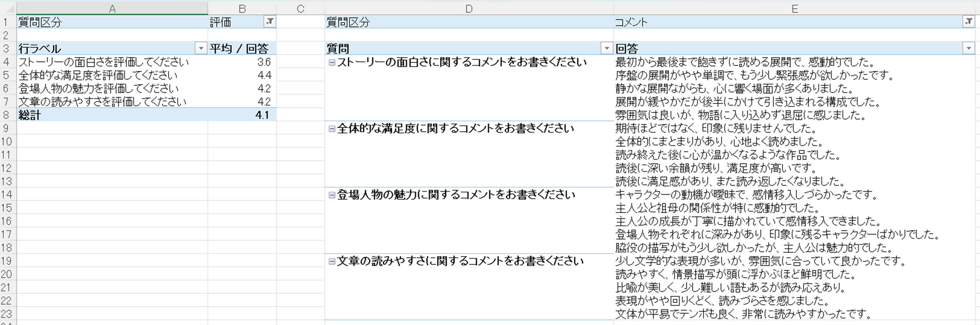Screen dimensions: 980x325
Task: Select column A header
Action: pyautogui.click(x=112, y=8)
